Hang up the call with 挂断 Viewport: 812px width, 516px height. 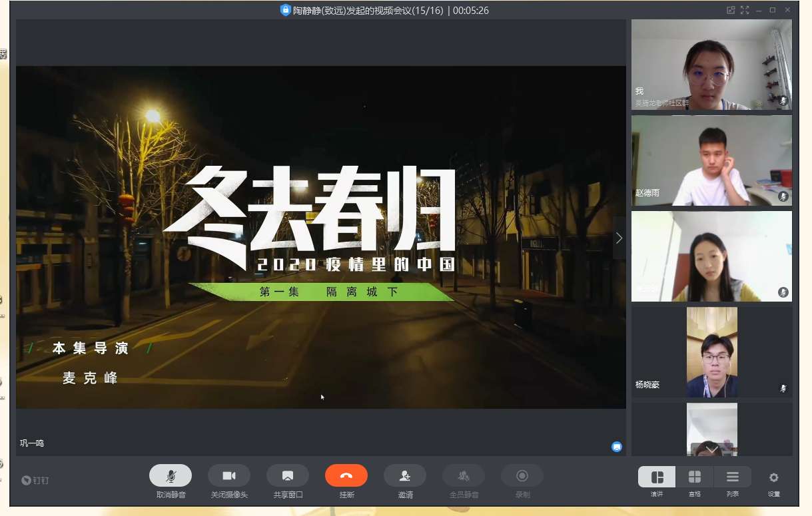click(x=346, y=475)
